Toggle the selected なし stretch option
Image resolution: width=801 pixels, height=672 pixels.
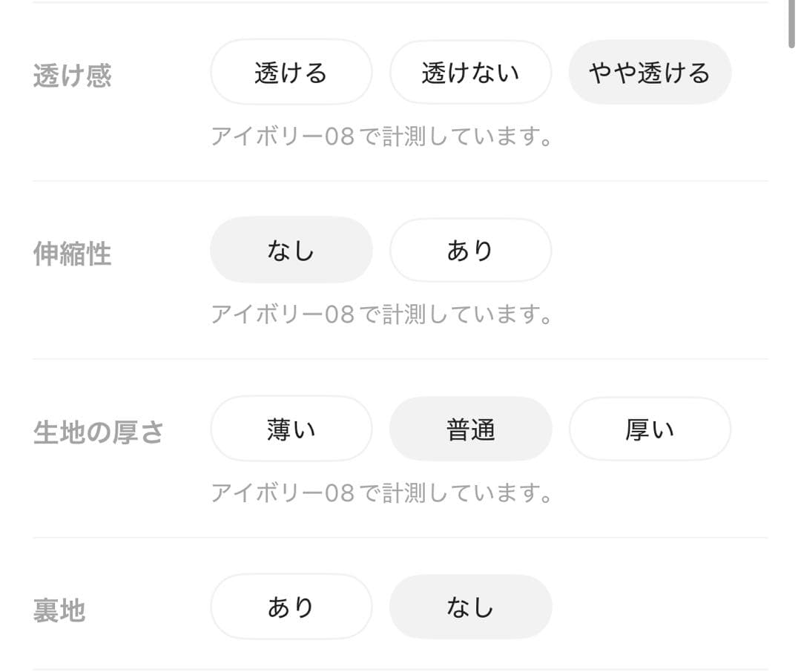click(291, 250)
